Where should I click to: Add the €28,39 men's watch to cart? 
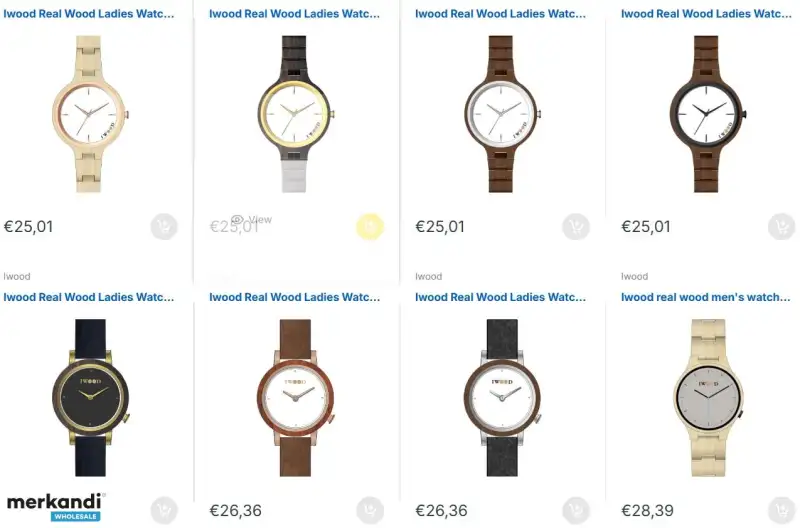pyautogui.click(x=781, y=510)
